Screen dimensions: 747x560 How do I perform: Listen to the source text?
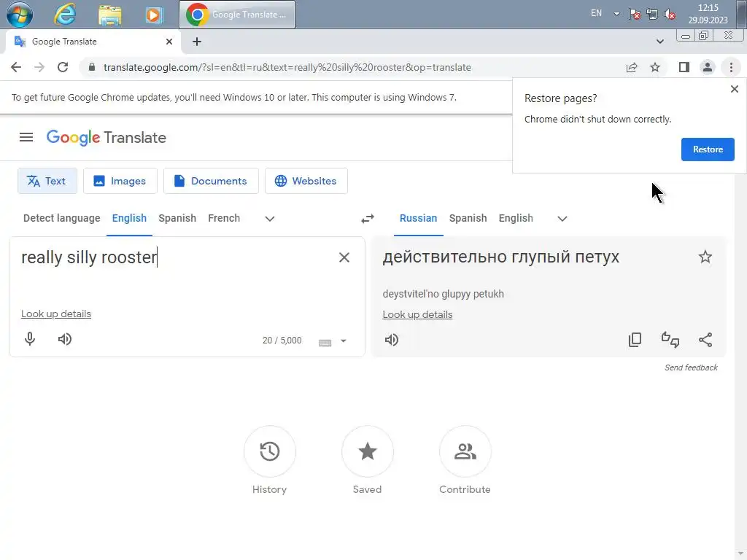coord(65,339)
